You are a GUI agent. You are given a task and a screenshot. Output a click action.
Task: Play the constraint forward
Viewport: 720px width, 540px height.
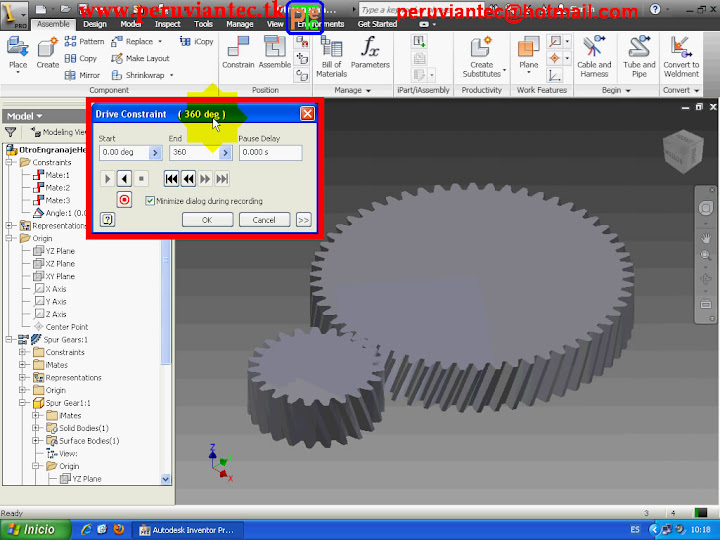107,179
